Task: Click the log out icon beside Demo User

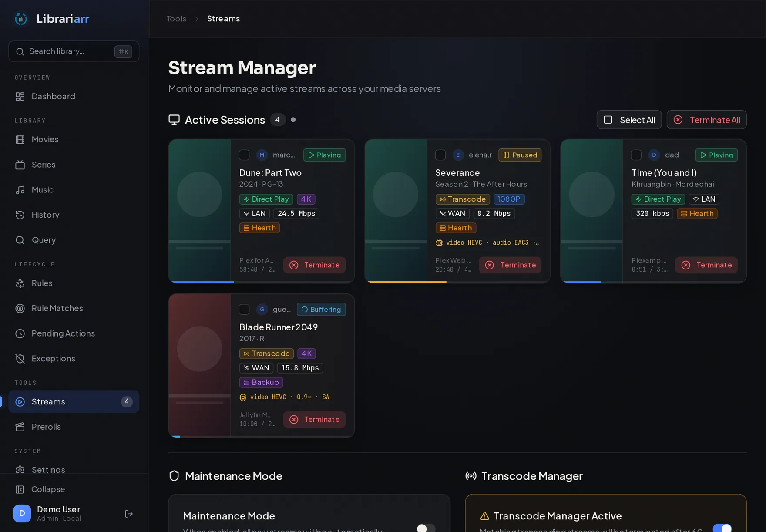Action: click(x=129, y=514)
